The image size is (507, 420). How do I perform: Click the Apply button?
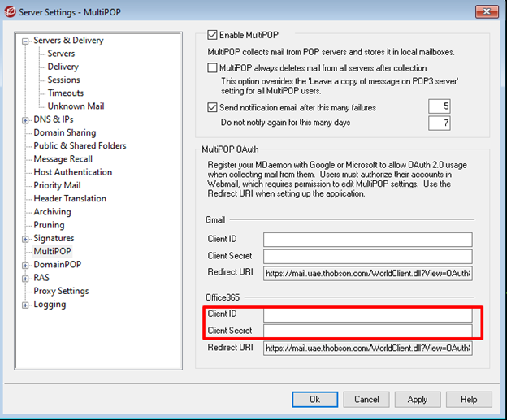coord(417,400)
